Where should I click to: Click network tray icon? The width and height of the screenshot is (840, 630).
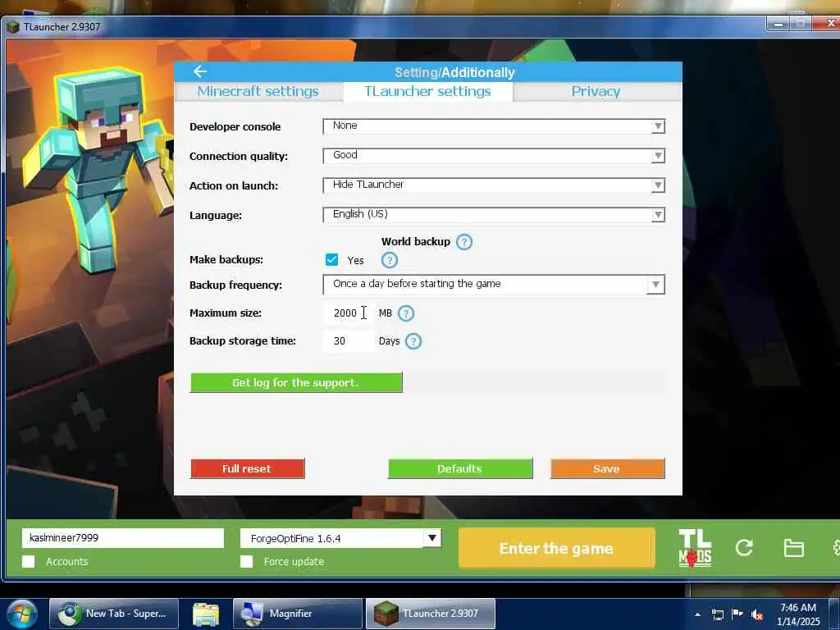pyautogui.click(x=717, y=614)
